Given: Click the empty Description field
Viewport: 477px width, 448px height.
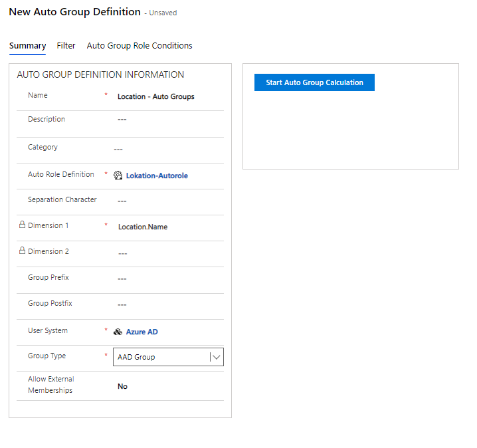Looking at the screenshot, I should (166, 120).
